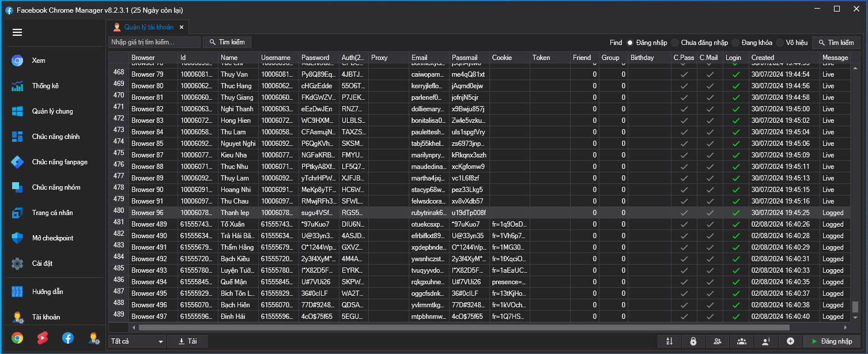Click the add (plus circle) icon button
The height and width of the screenshot is (354, 868).
coord(790,341)
